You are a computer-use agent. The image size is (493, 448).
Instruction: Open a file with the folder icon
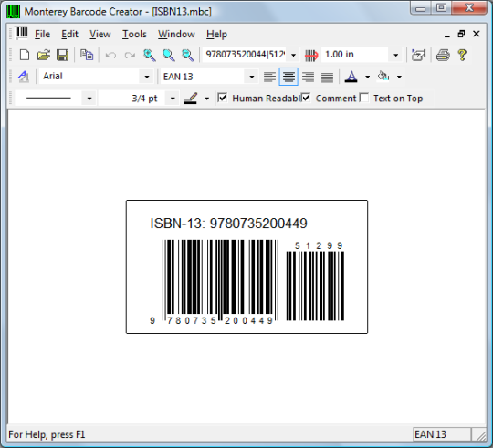(44, 55)
